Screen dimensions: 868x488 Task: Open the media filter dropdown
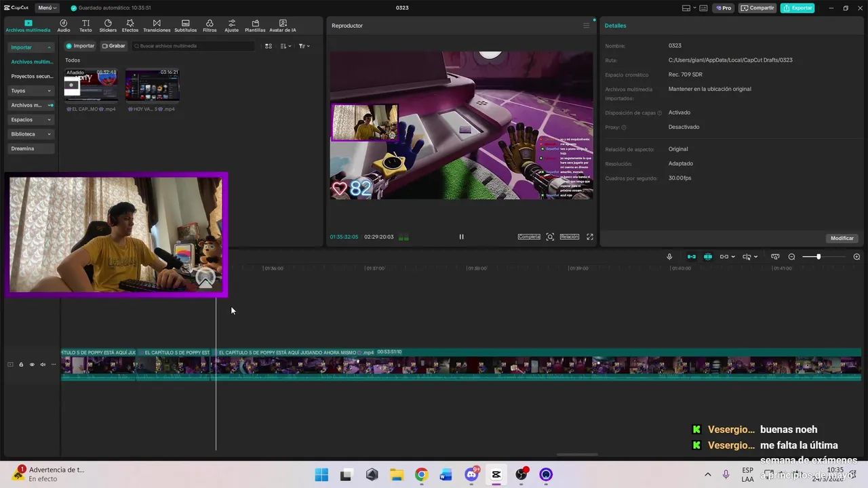304,46
